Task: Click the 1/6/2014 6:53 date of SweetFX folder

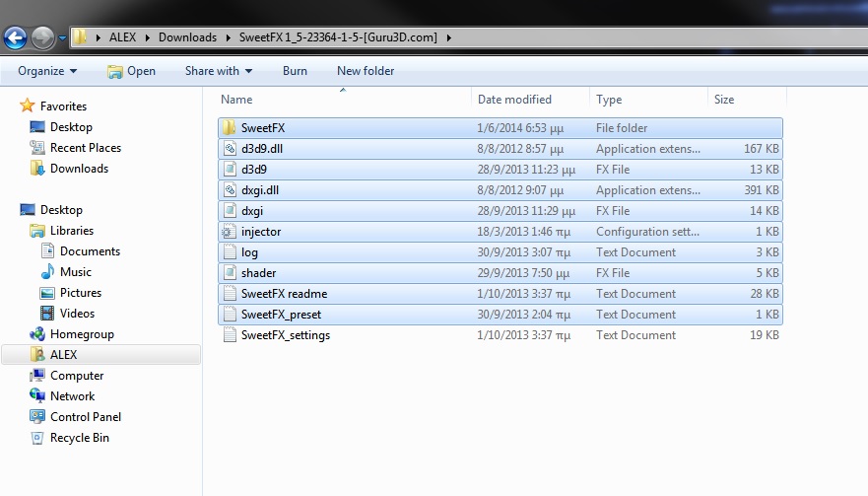Action: 520,128
